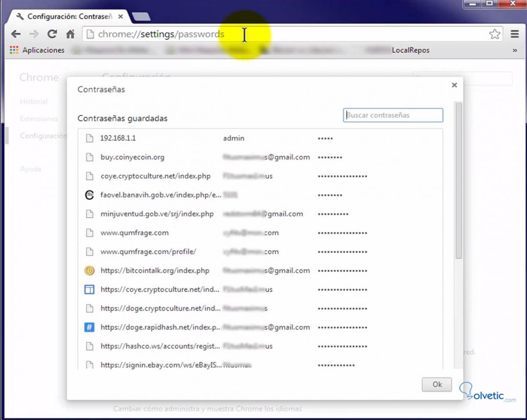Open Extensiones in the Chrome settings sidebar
The width and height of the screenshot is (527, 420).
click(39, 118)
